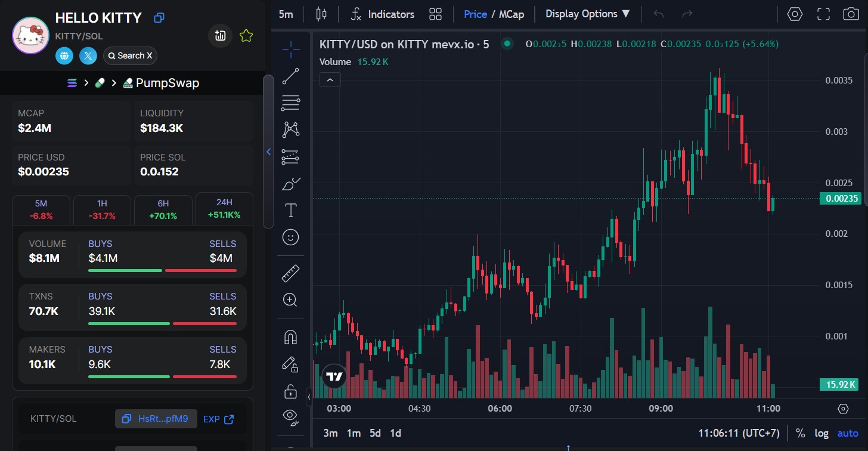This screenshot has height=451, width=868.
Task: Click the Search X button
Action: (x=130, y=55)
